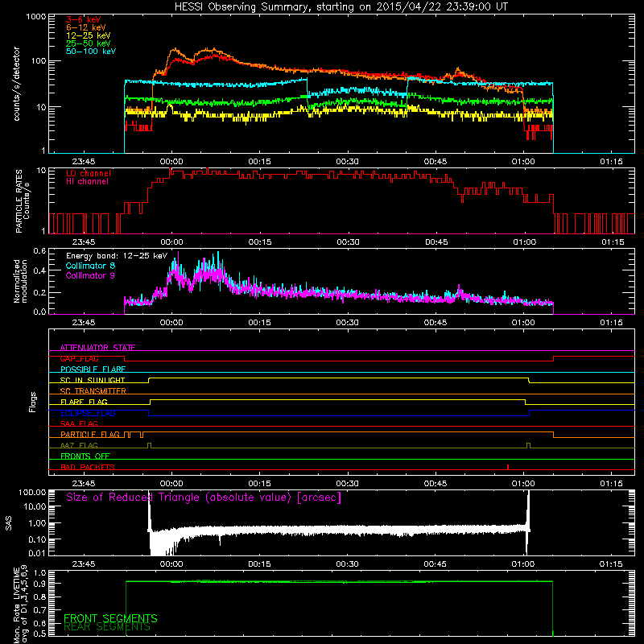
Task: Click the 100.00 tick on SAS axis
Action: click(x=32, y=492)
